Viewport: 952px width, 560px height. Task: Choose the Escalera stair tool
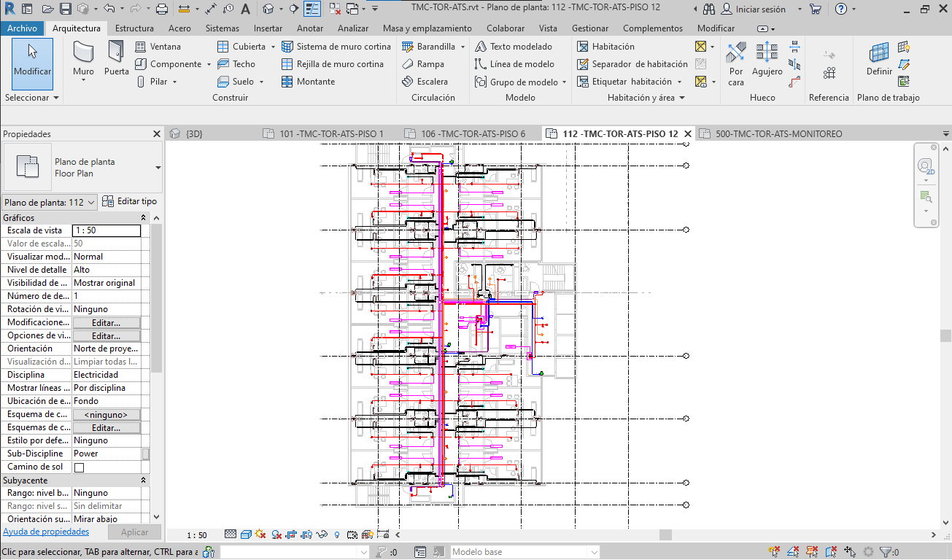click(425, 82)
